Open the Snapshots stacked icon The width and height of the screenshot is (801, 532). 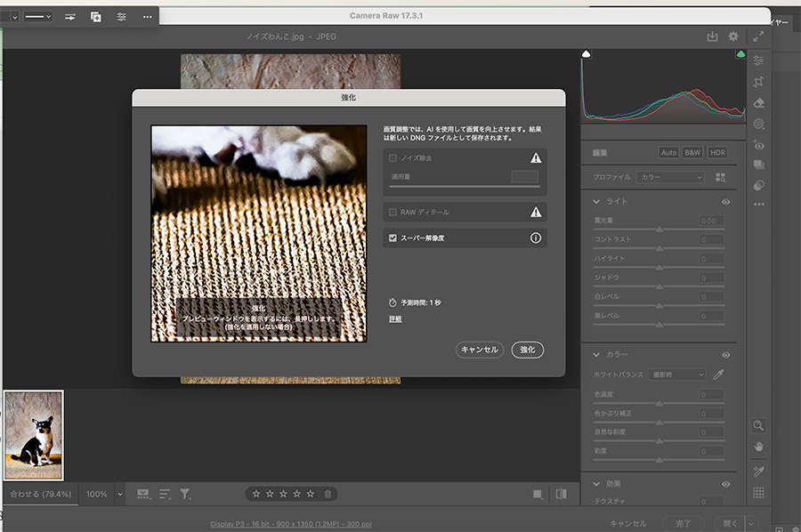click(758, 165)
